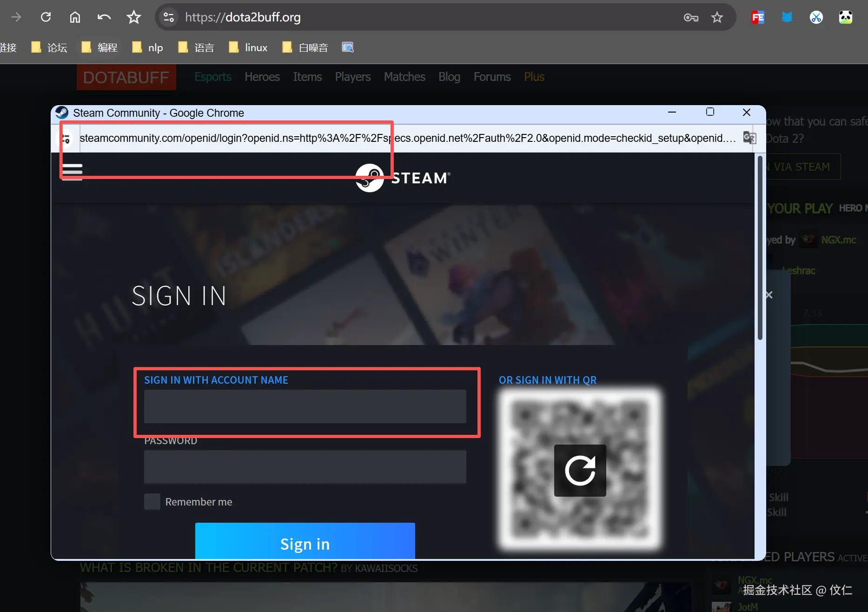Open the nlp bookmarks folder
This screenshot has width=868, height=612.
(147, 47)
